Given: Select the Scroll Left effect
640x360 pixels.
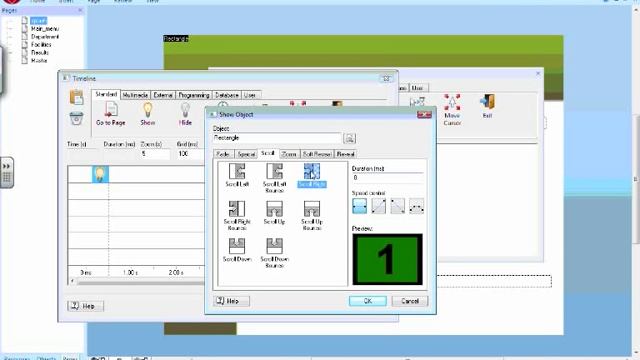Looking at the screenshot, I should [237, 175].
